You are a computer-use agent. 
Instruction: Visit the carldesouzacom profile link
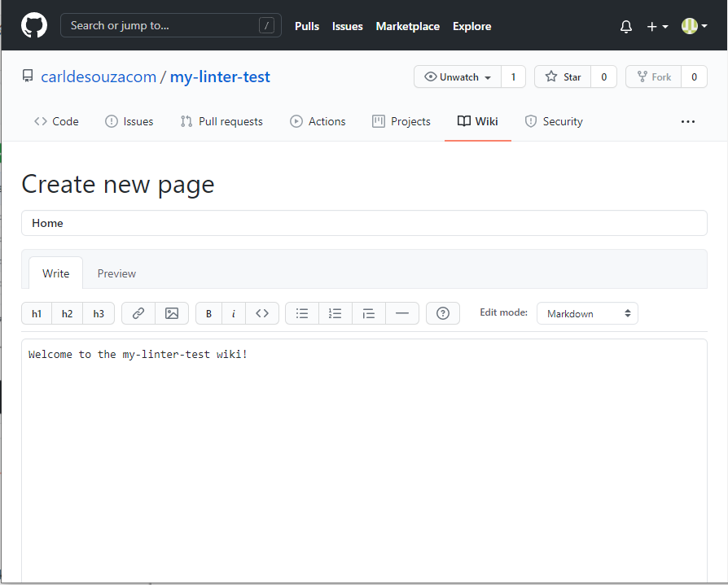click(99, 76)
